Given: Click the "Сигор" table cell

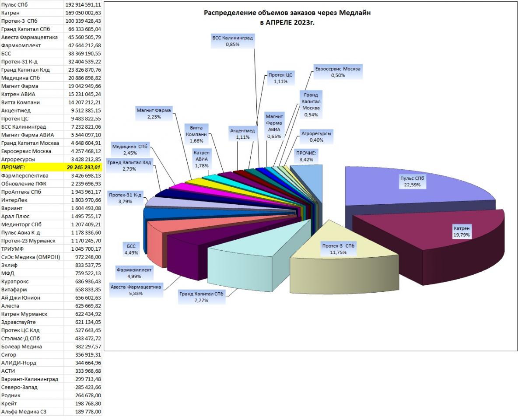Looking at the screenshot, I should 31,355.
